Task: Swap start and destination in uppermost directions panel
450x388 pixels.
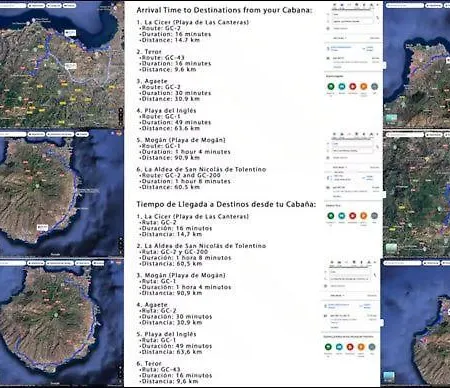Action: click(378, 18)
